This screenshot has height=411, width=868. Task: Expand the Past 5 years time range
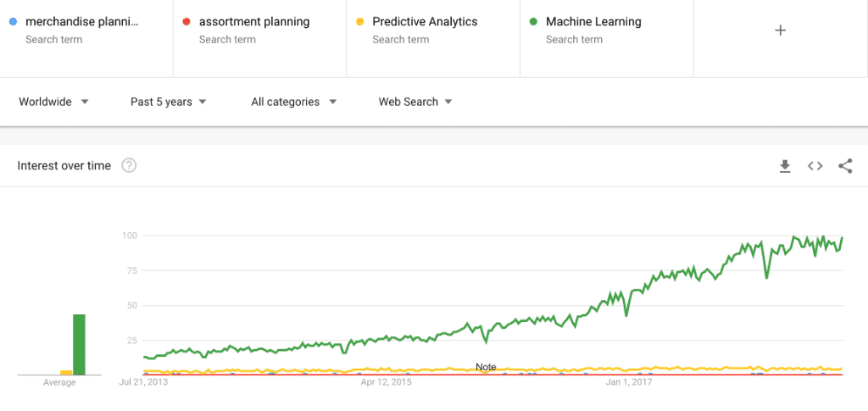coord(169,102)
